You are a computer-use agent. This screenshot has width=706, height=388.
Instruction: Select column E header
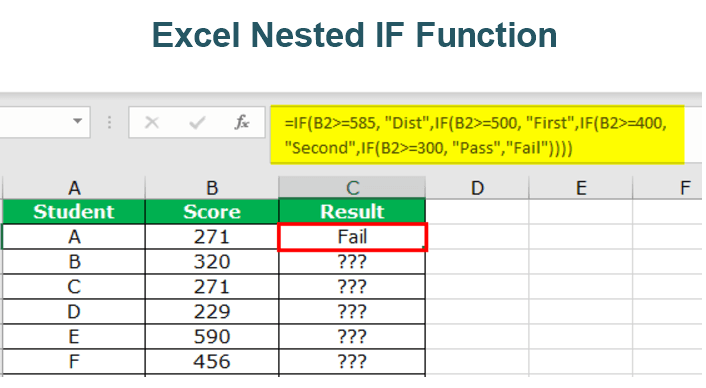[581, 188]
